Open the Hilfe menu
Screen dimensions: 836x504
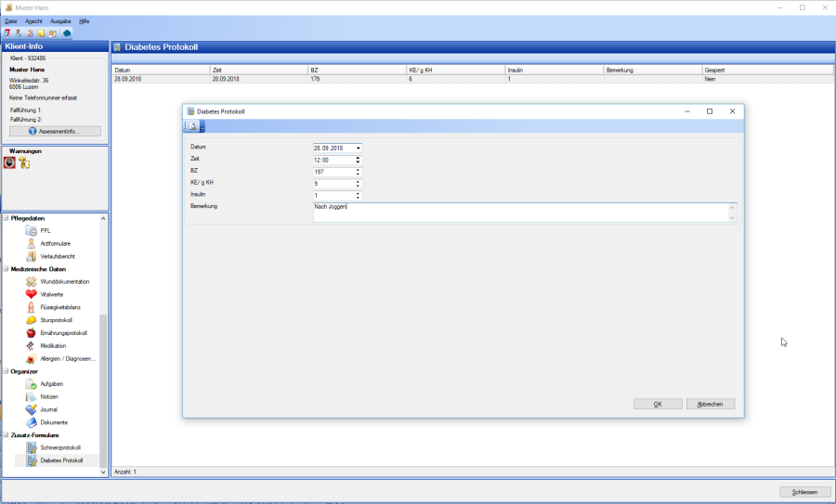85,21
